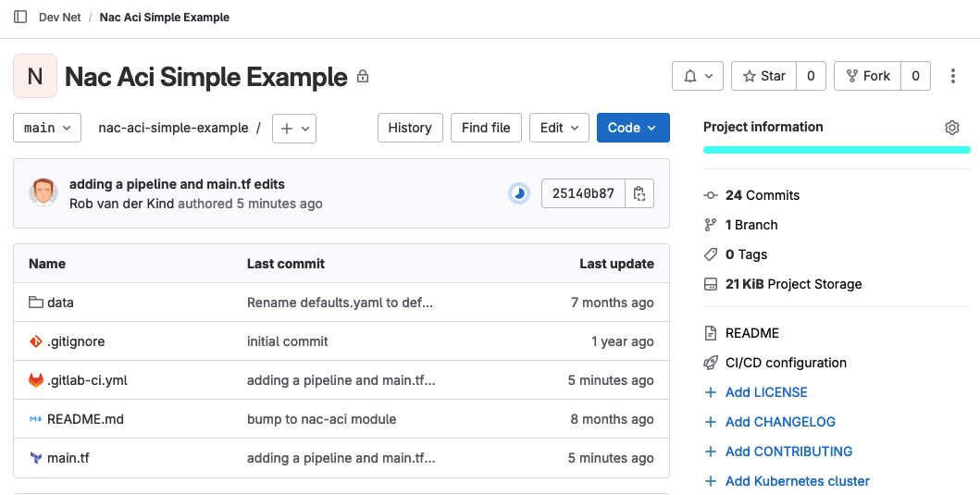
Task: Open the data folder
Action: pos(61,303)
